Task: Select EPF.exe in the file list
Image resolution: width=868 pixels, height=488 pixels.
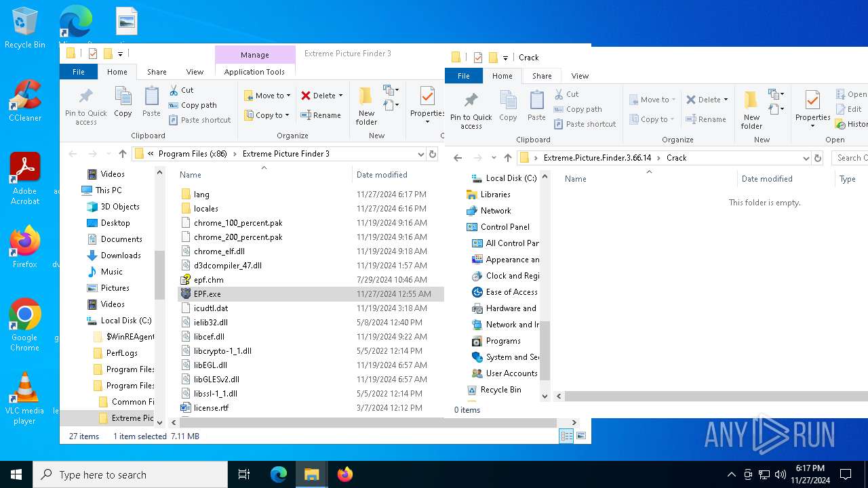Action: point(311,294)
